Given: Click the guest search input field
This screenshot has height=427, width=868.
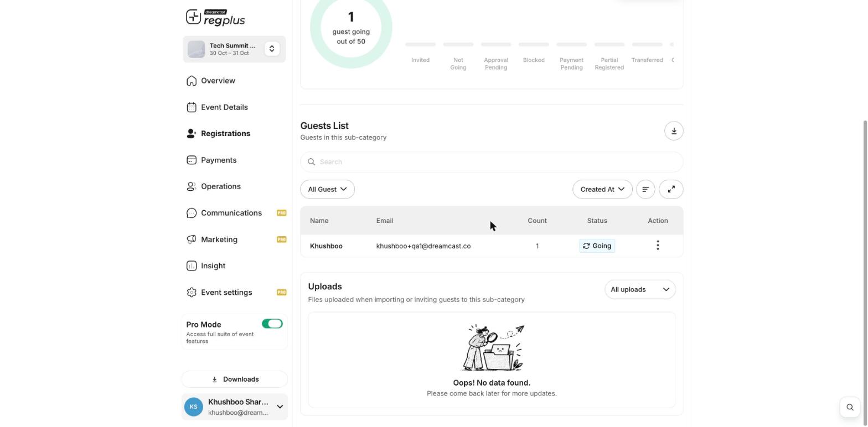Looking at the screenshot, I should pos(492,162).
